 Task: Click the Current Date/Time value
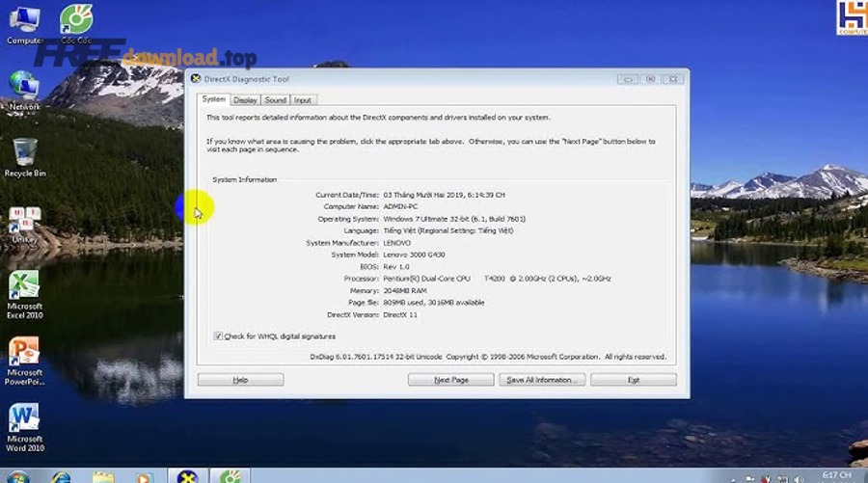coord(444,195)
